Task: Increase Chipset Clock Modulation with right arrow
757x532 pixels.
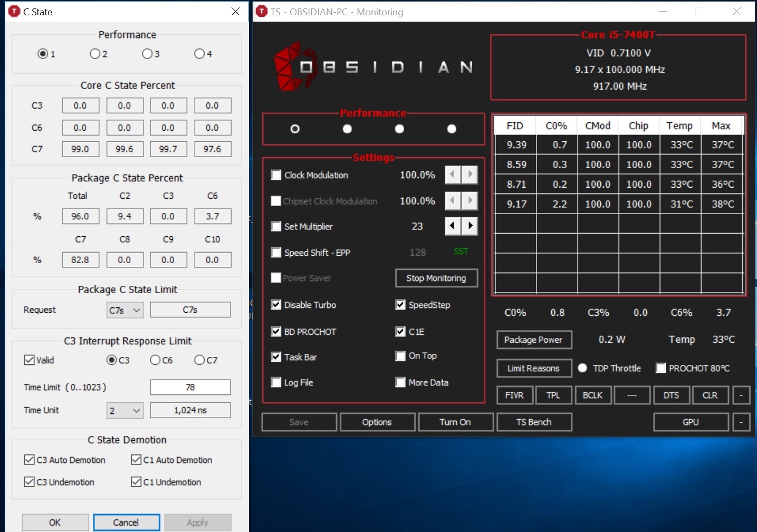Action: pos(469,200)
